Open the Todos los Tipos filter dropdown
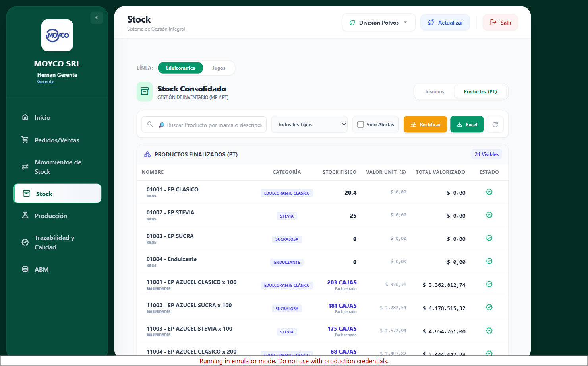The width and height of the screenshot is (588, 366). click(x=309, y=125)
